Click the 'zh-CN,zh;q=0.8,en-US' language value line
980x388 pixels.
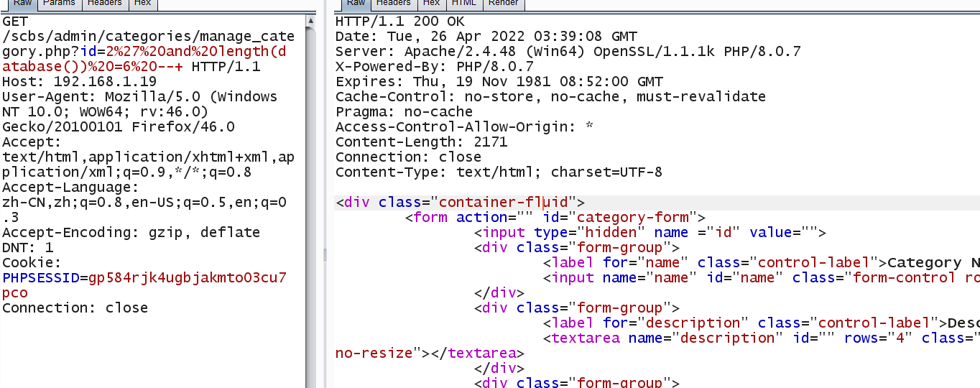(x=144, y=203)
